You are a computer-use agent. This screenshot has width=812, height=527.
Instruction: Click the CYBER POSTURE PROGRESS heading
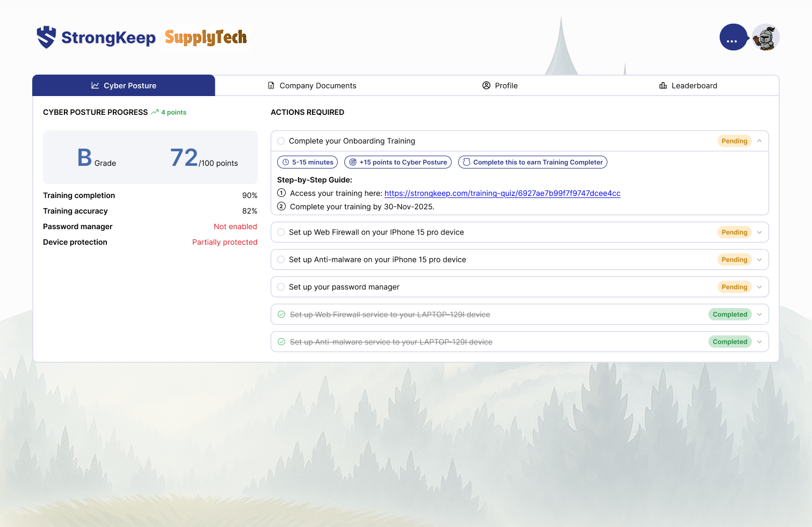click(x=95, y=112)
